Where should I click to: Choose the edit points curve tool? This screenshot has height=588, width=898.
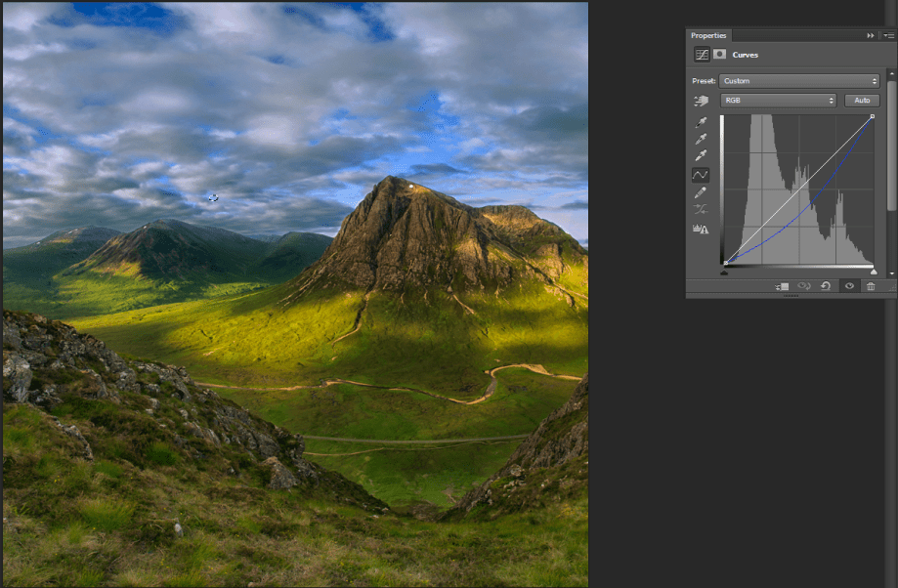click(701, 175)
